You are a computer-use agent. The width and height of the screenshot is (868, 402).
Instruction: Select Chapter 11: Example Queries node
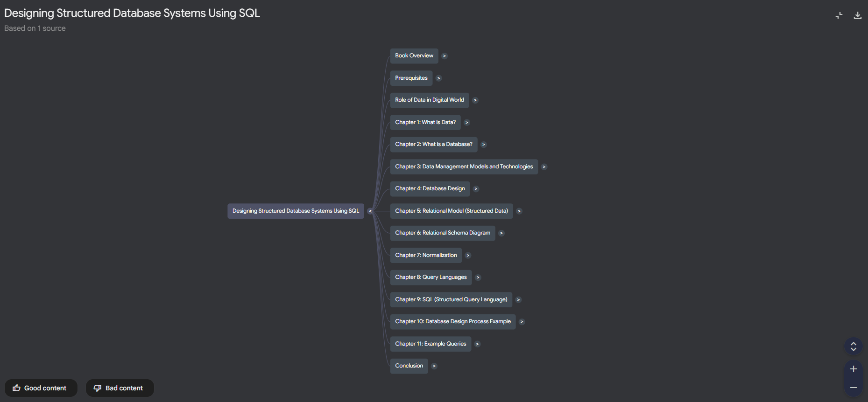[x=430, y=344]
